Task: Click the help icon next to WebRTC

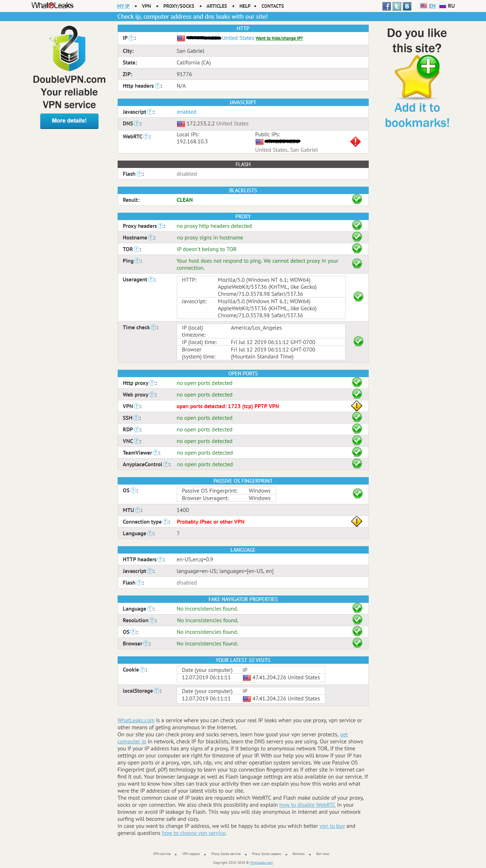Action: click(x=146, y=137)
